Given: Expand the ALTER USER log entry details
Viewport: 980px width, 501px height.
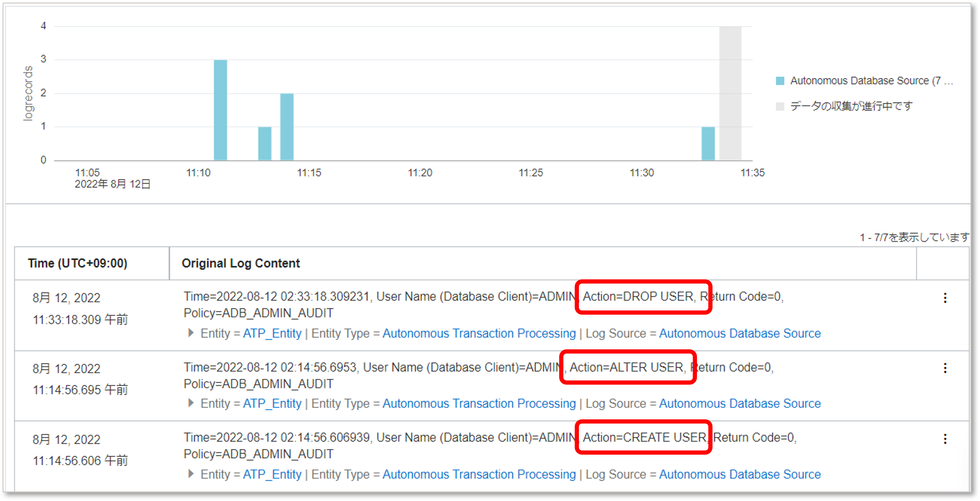Looking at the screenshot, I should click(x=191, y=403).
